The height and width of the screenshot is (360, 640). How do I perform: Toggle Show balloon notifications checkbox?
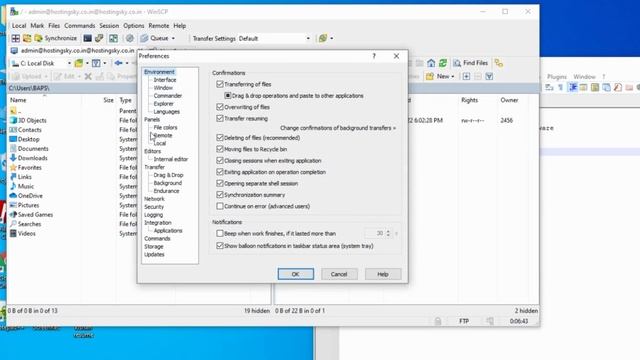[x=220, y=246]
